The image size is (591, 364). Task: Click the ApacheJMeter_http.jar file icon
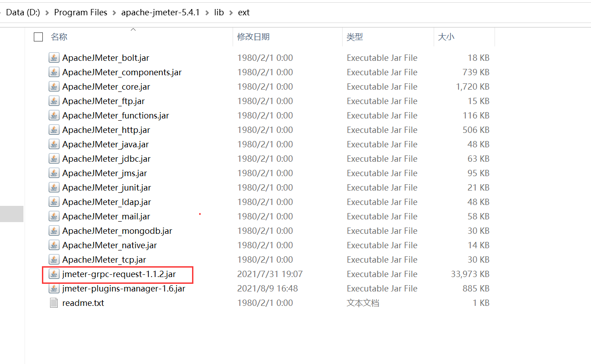pyautogui.click(x=54, y=130)
